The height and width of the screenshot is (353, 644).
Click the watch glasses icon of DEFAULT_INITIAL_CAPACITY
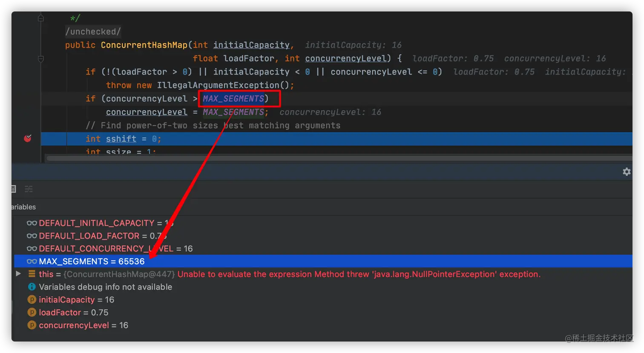click(x=32, y=223)
